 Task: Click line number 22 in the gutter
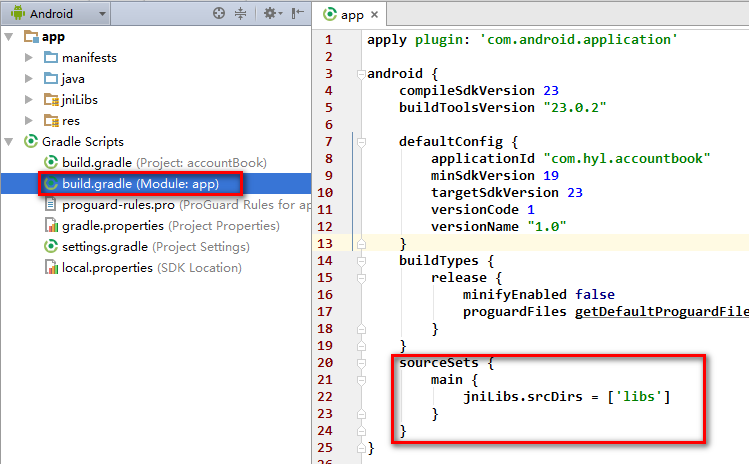point(324,397)
